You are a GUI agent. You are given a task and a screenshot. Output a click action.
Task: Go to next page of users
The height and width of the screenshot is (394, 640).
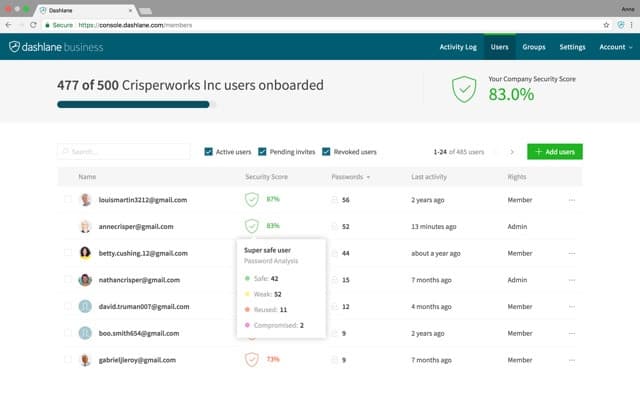click(512, 152)
